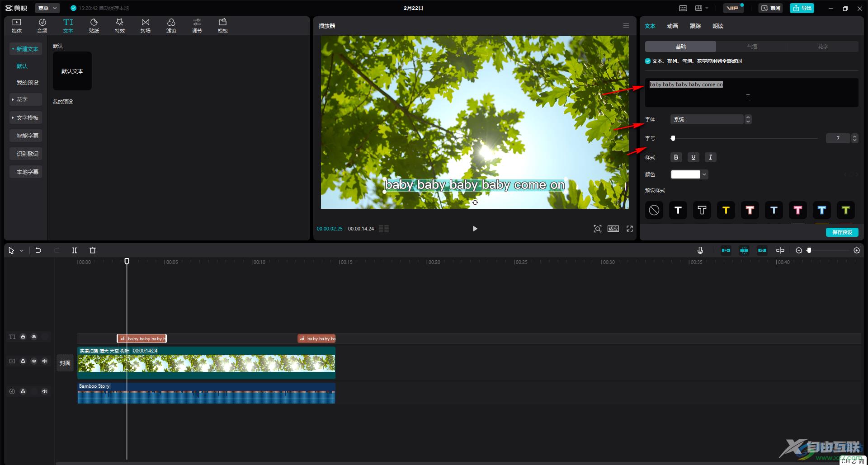
Task: Click the player focus scan icon
Action: [598, 229]
